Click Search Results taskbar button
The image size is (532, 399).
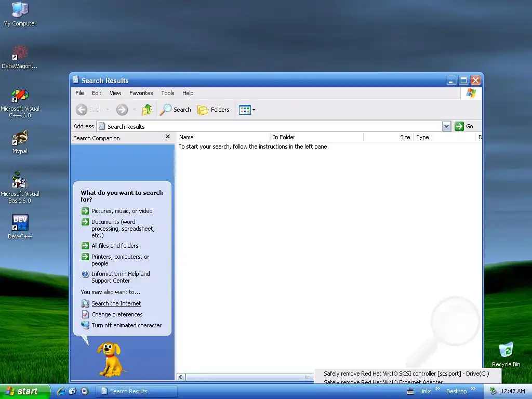click(137, 391)
